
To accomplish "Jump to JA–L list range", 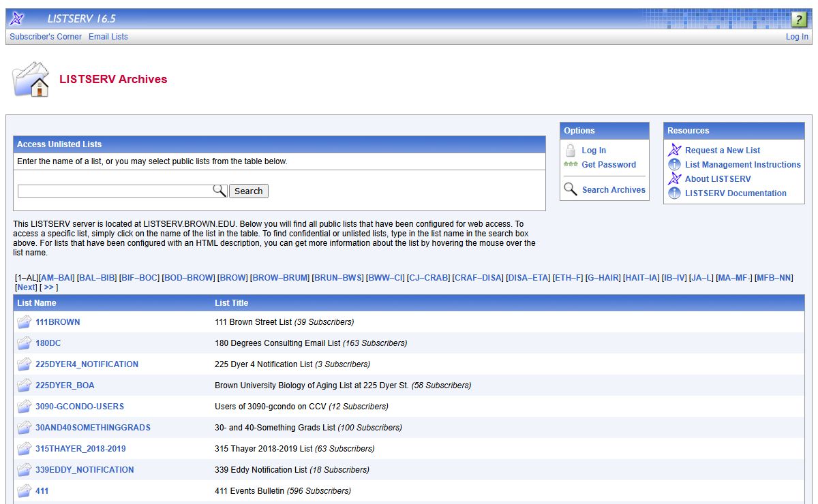I will [701, 278].
